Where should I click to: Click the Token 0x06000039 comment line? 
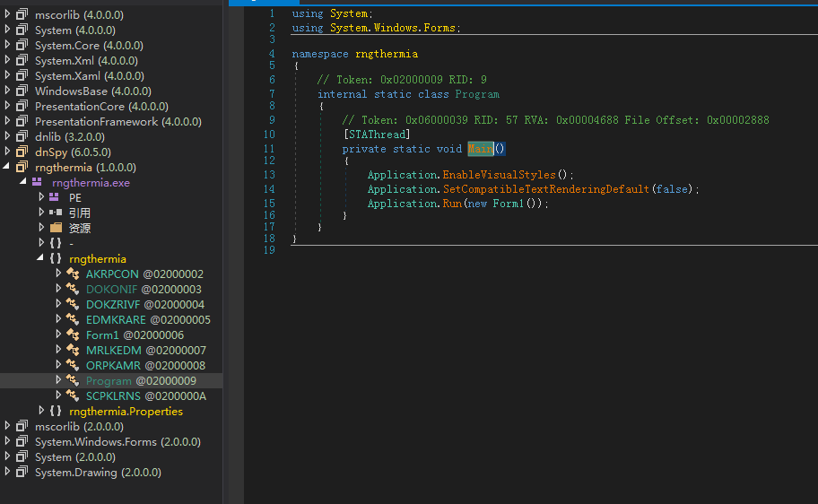555,120
